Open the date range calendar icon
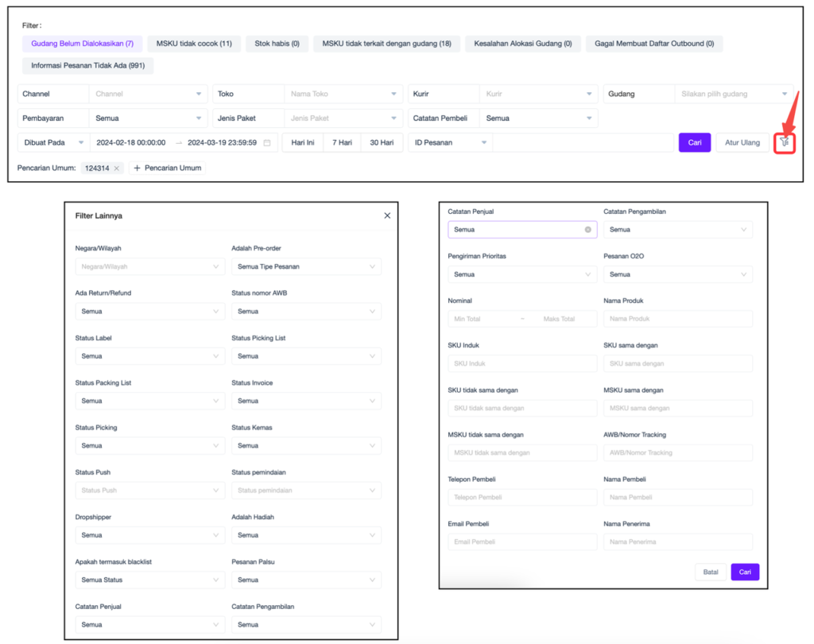This screenshot has height=644, width=814. (x=267, y=143)
